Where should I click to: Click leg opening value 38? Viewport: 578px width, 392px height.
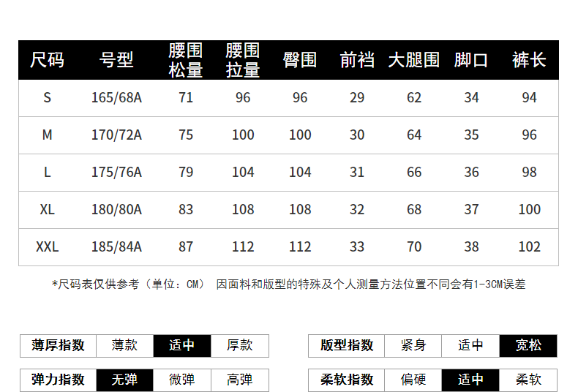tap(471, 247)
